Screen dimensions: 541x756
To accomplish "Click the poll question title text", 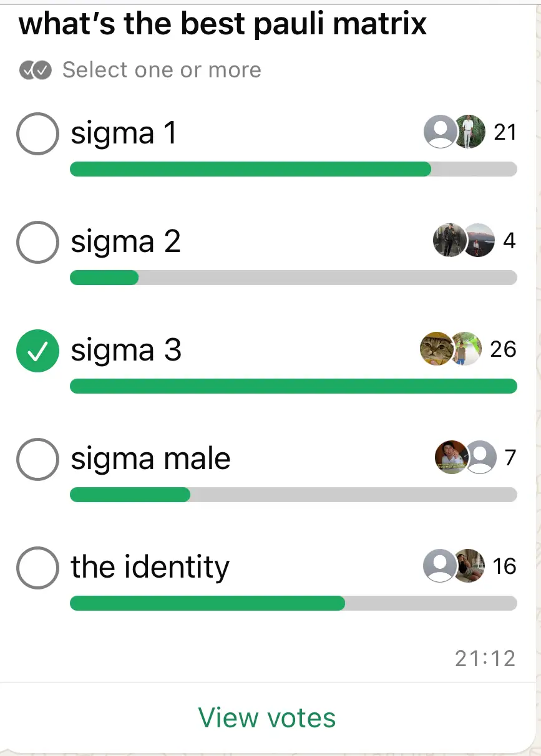I will tap(223, 24).
